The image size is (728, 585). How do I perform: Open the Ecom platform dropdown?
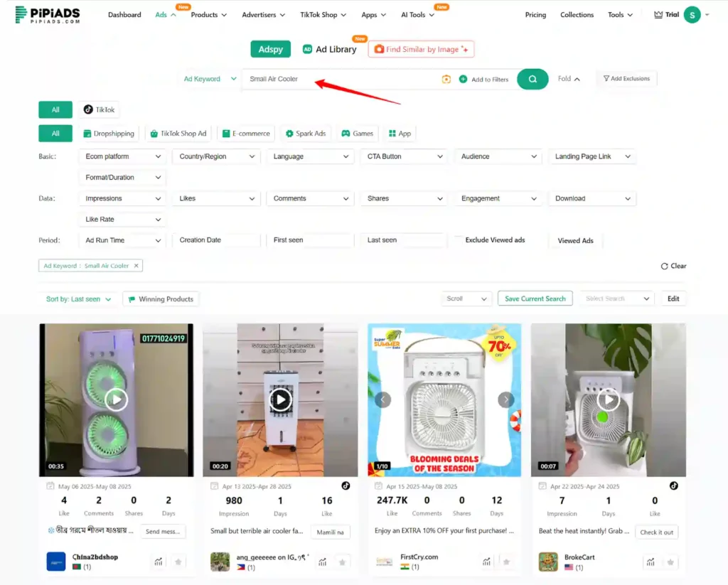tap(122, 156)
